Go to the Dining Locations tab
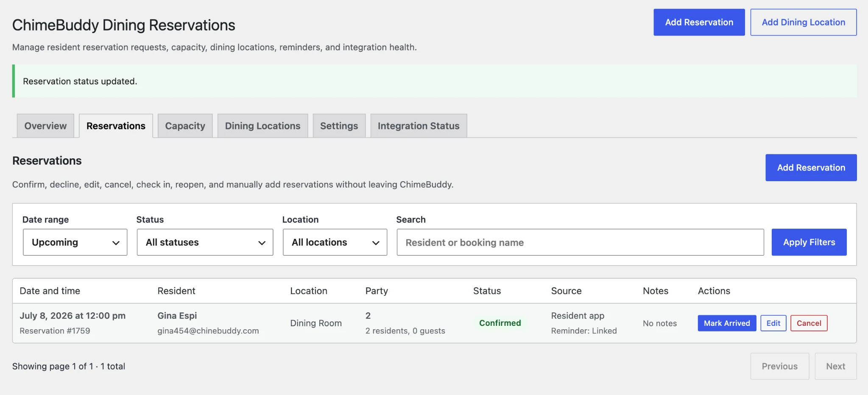Viewport: 868px width, 395px height. 262,126
